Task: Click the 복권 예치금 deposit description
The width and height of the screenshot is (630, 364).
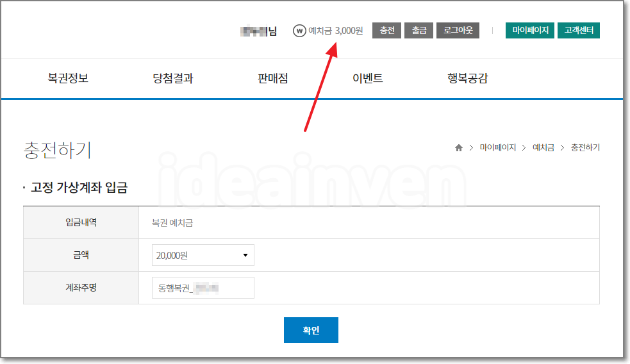Action: point(172,223)
